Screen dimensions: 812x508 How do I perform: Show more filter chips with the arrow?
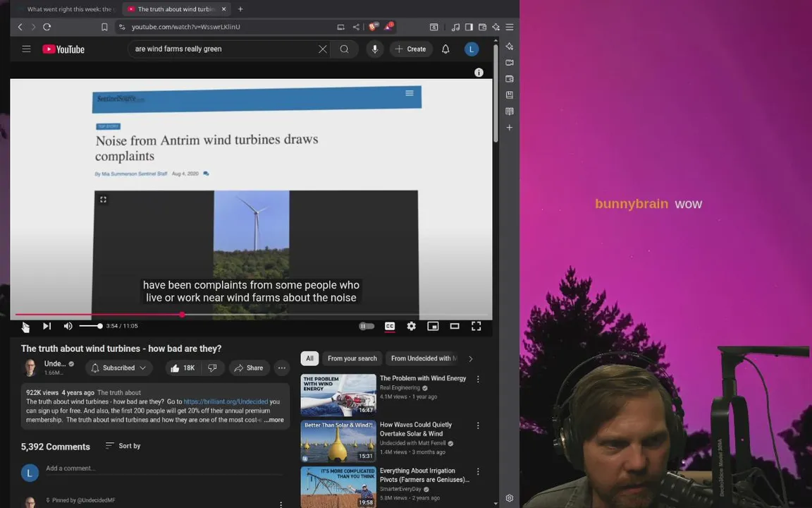click(470, 358)
